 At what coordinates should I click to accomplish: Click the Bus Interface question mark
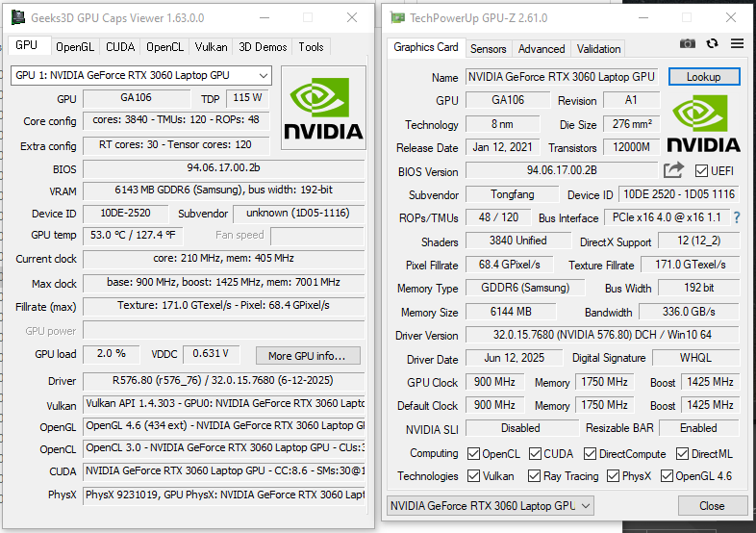tap(737, 218)
